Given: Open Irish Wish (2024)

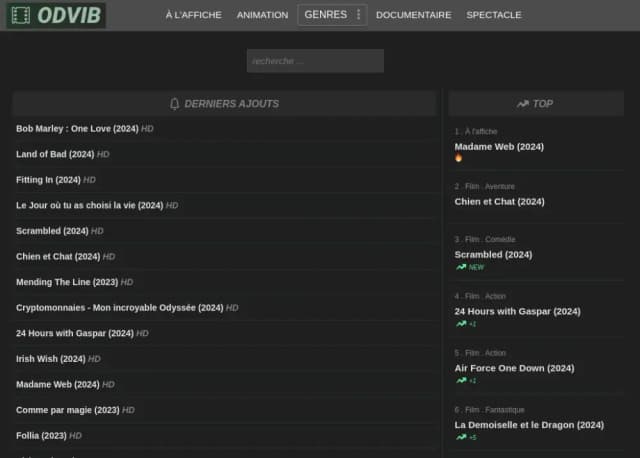Looking at the screenshot, I should (51, 359).
